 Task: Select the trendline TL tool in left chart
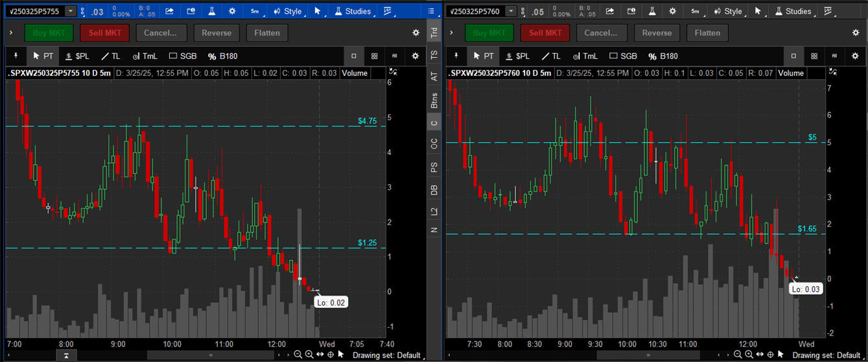111,56
